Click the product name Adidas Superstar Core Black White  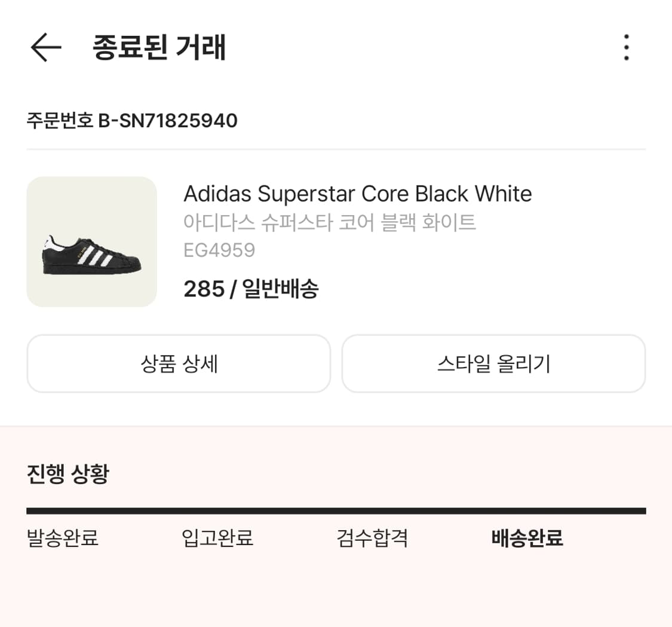click(x=357, y=193)
